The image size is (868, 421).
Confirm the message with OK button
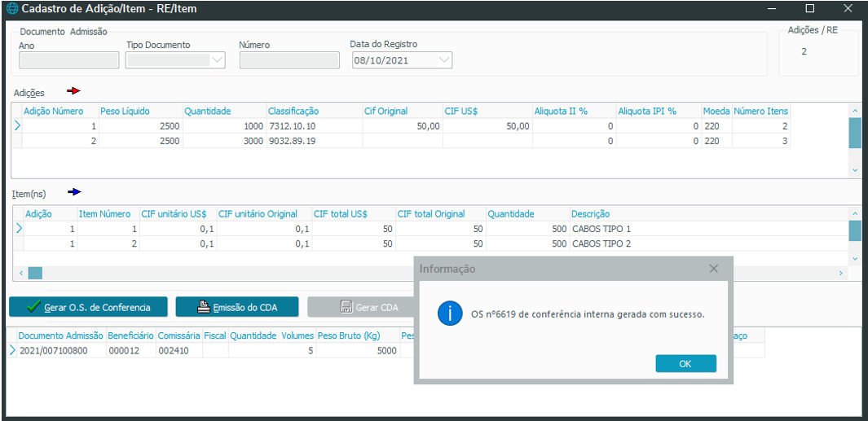click(x=685, y=363)
